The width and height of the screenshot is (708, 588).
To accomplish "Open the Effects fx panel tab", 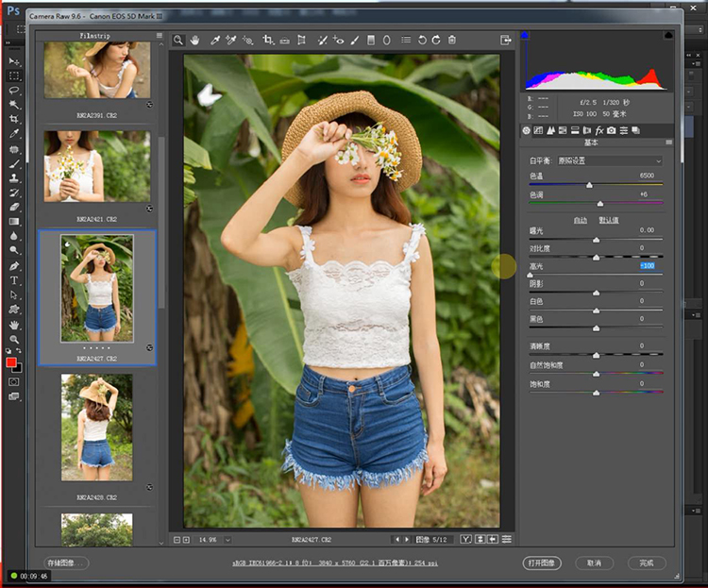I will [599, 130].
